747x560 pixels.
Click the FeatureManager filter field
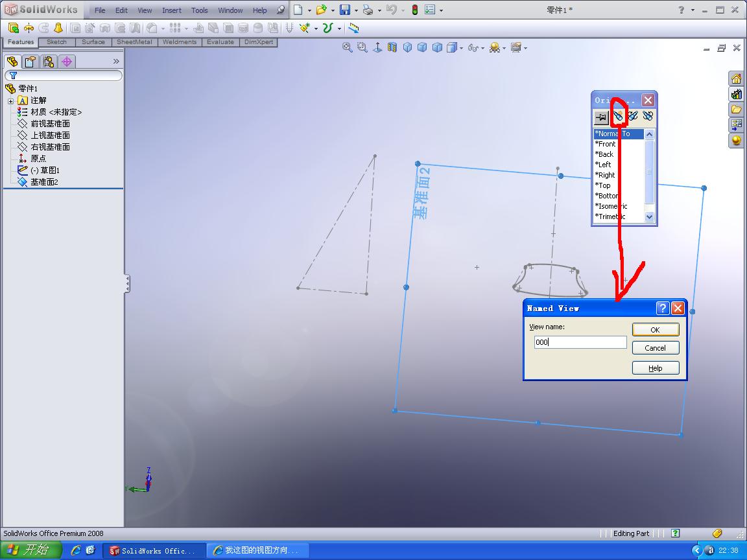tap(64, 75)
